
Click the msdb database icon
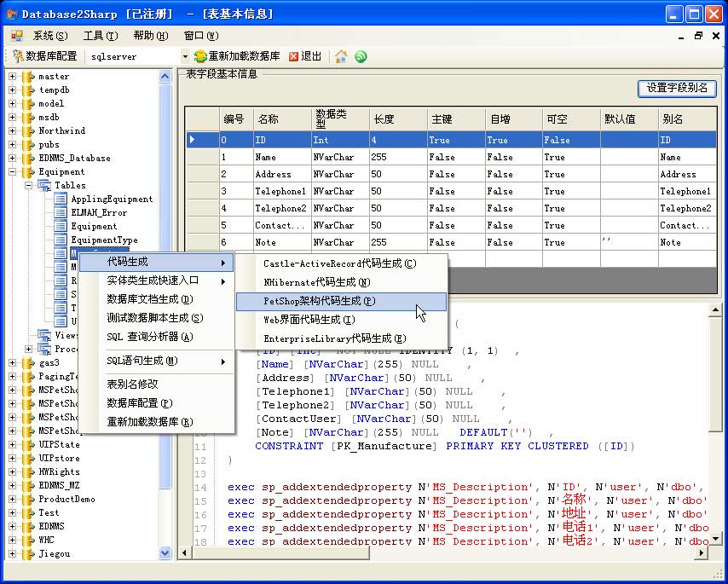[x=29, y=117]
